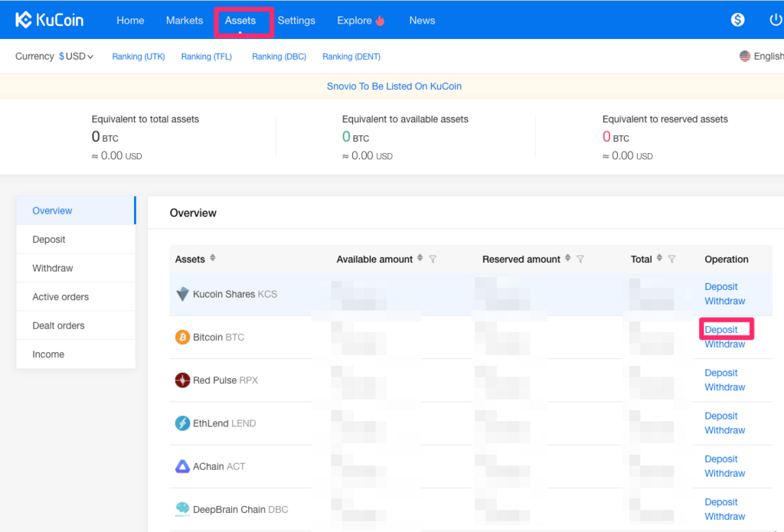Open the Dealt orders sidebar tab

point(76,325)
